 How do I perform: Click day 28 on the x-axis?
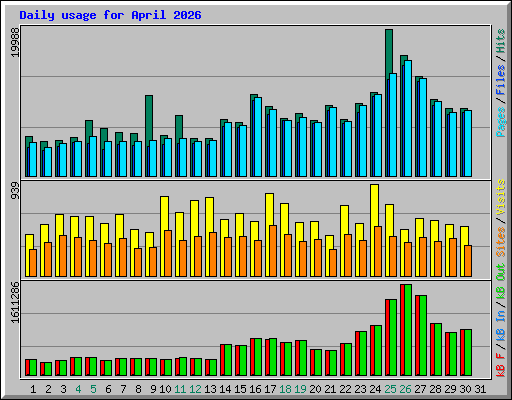(435, 389)
